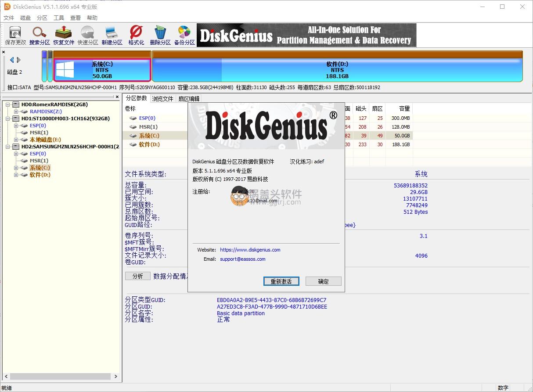Click the 分析 analyze button
533x392 pixels.
[137, 276]
